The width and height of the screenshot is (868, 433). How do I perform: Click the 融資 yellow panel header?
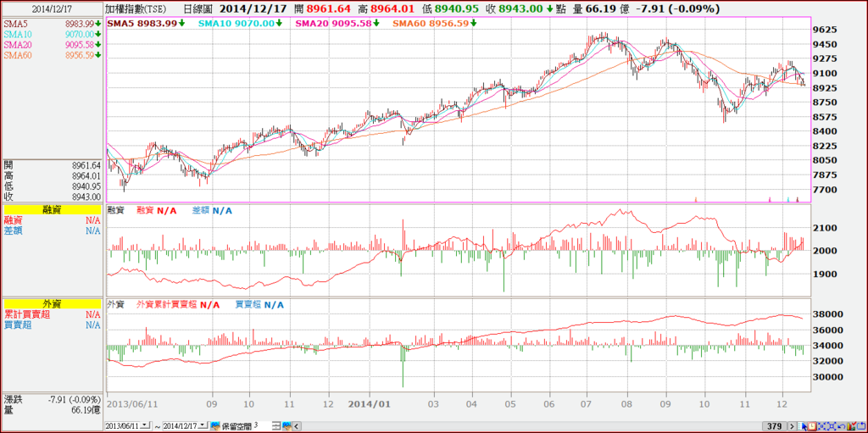[x=52, y=210]
